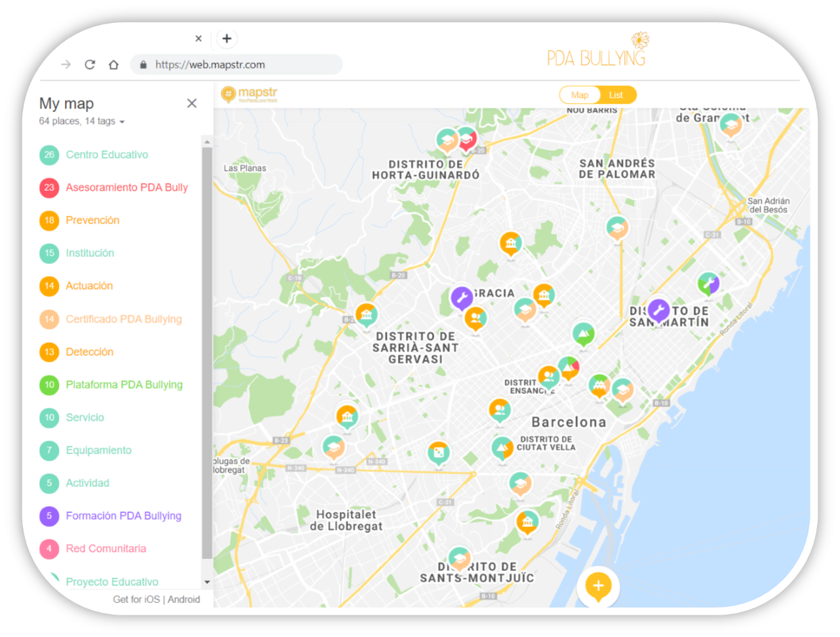Click the mapstr logo in header

click(250, 95)
